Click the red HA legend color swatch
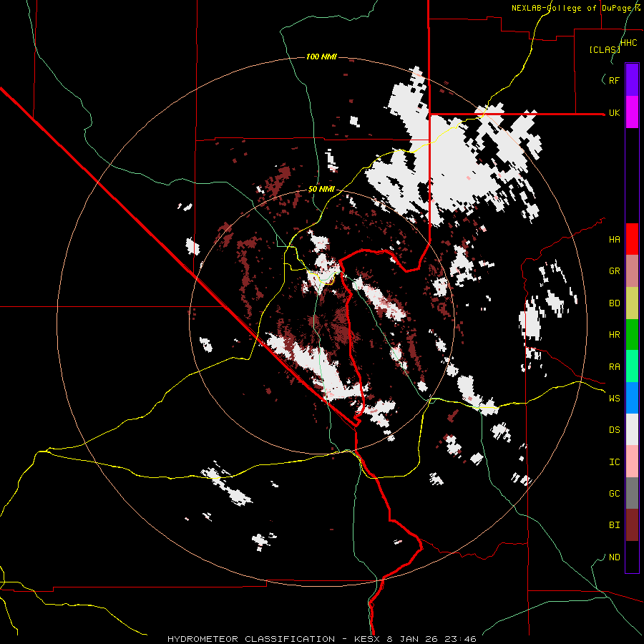The width and height of the screenshot is (644, 644). (x=632, y=239)
